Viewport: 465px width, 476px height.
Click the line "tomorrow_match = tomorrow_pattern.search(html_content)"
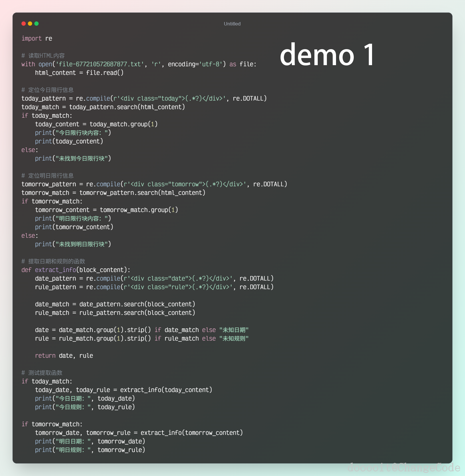point(114,193)
